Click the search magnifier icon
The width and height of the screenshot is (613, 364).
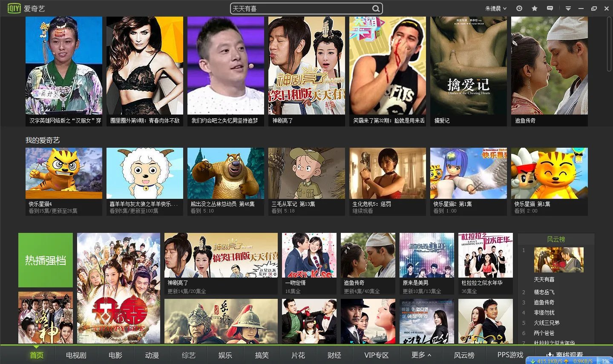(375, 9)
